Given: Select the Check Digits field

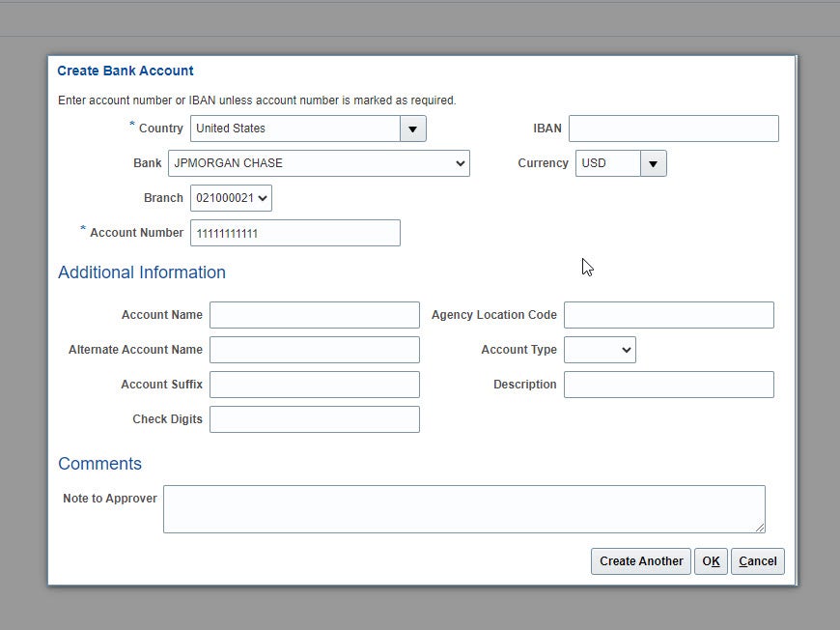Looking at the screenshot, I should click(x=314, y=418).
